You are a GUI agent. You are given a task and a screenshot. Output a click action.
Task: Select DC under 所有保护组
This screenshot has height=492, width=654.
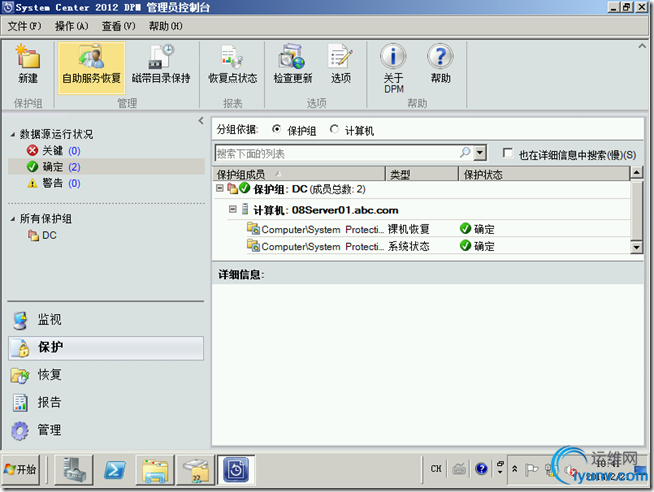click(x=42, y=236)
